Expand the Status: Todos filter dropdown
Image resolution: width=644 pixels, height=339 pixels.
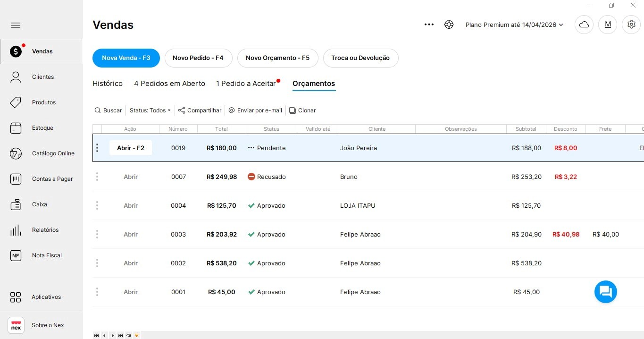(150, 110)
